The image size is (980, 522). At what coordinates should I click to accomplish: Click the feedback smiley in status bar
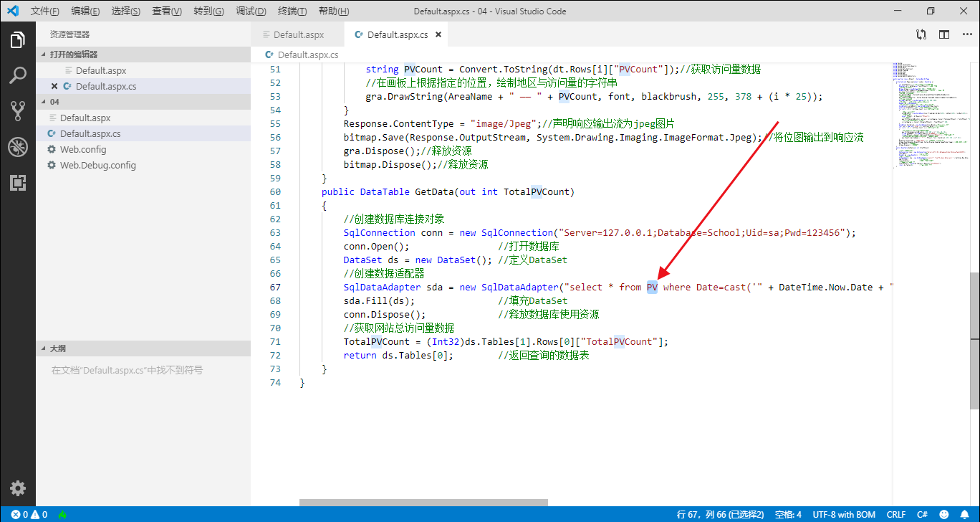(x=945, y=514)
